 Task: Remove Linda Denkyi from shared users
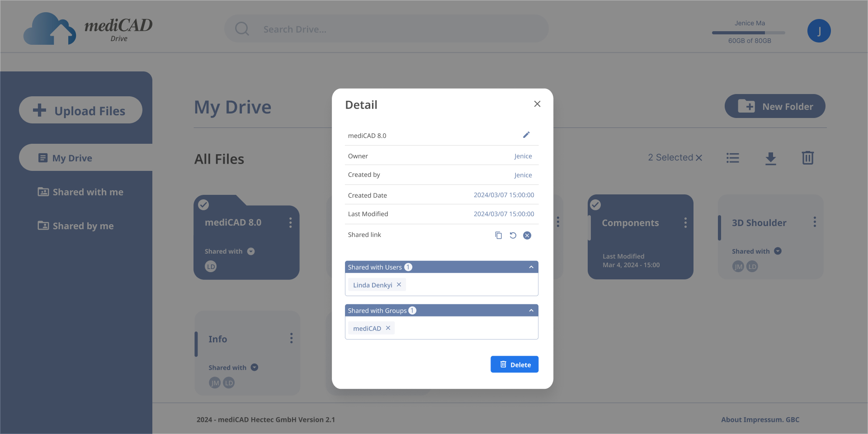(399, 284)
